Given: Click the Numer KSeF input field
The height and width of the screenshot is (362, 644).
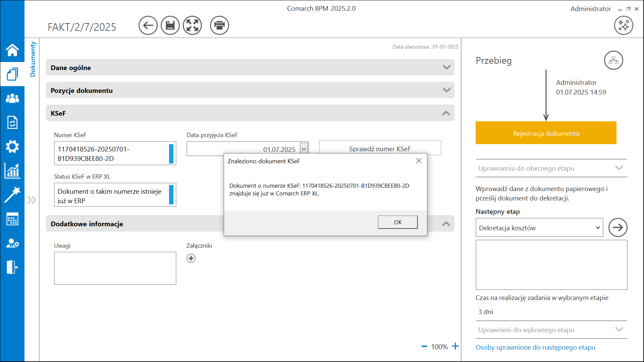Looking at the screenshot, I should coord(115,153).
